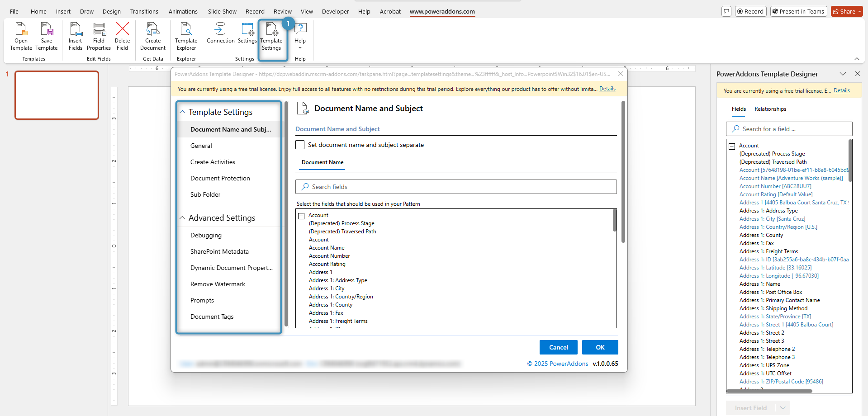868x416 pixels.
Task: Collapse the Advanced Settings section
Action: [x=182, y=217]
